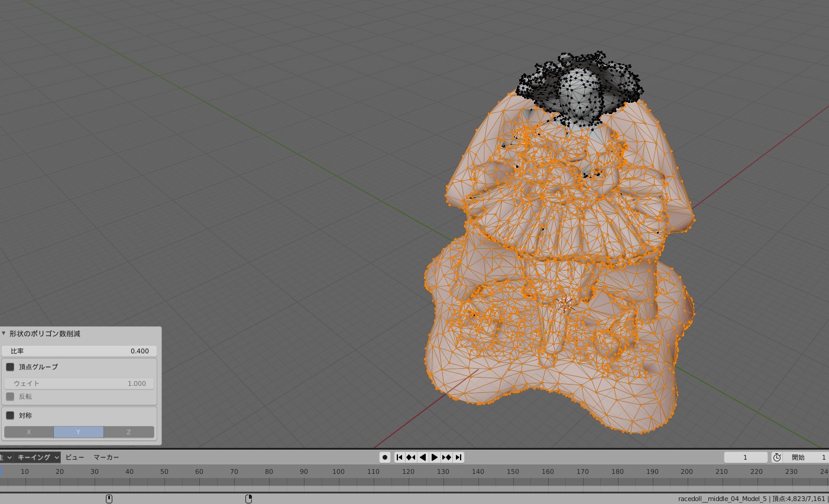
Task: Jump to the previous keyframe
Action: point(411,457)
